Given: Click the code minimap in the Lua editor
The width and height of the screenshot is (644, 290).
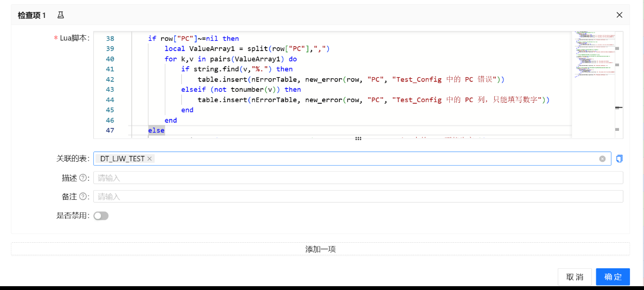Looking at the screenshot, I should pyautogui.click(x=592, y=54).
